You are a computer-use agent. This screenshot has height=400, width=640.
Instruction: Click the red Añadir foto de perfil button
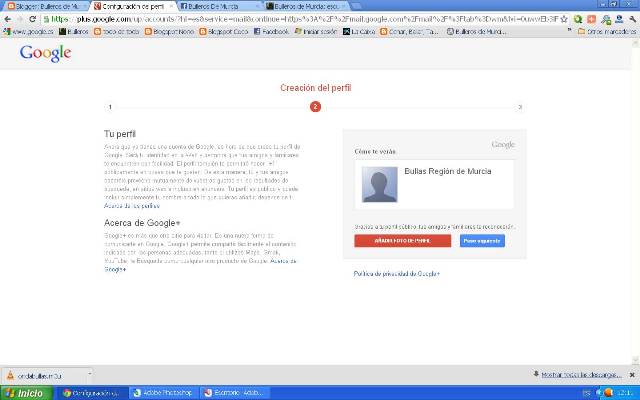pos(402,241)
